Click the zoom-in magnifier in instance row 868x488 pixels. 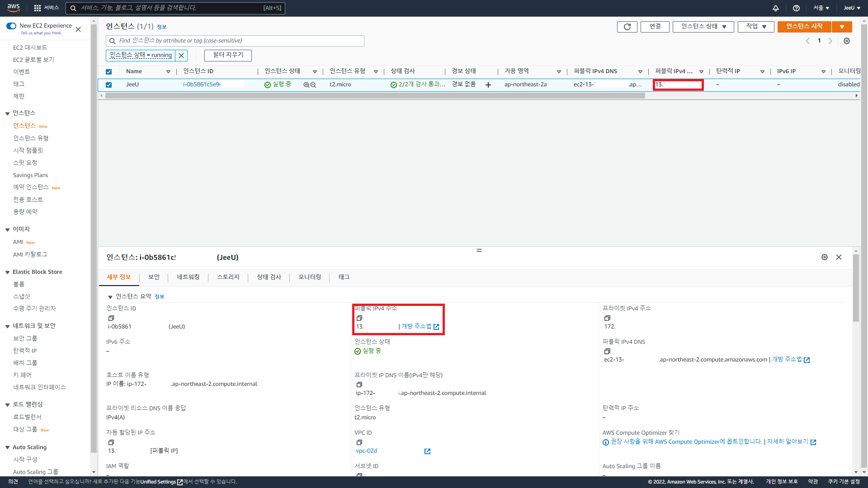(x=306, y=85)
